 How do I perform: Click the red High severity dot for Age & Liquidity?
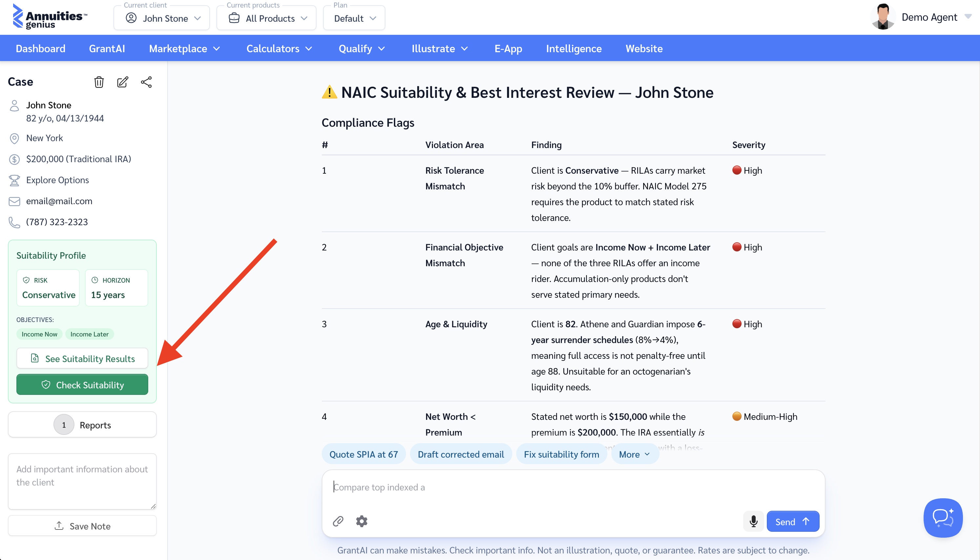pyautogui.click(x=736, y=323)
